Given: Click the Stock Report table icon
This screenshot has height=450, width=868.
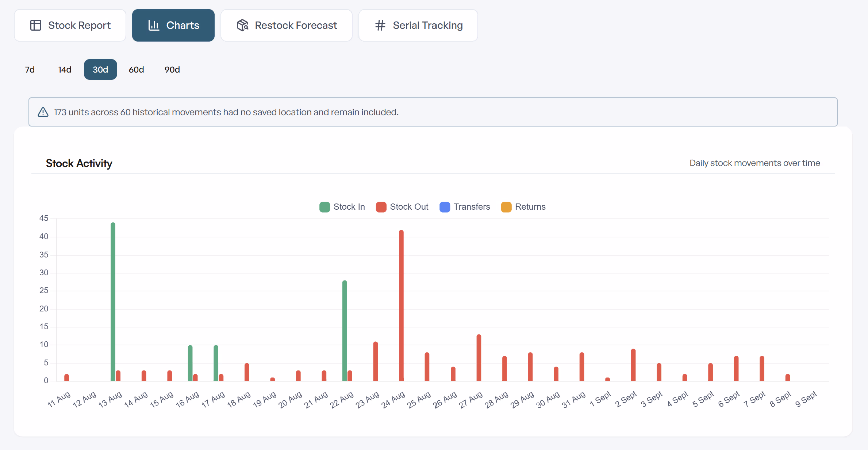Looking at the screenshot, I should click(x=36, y=25).
